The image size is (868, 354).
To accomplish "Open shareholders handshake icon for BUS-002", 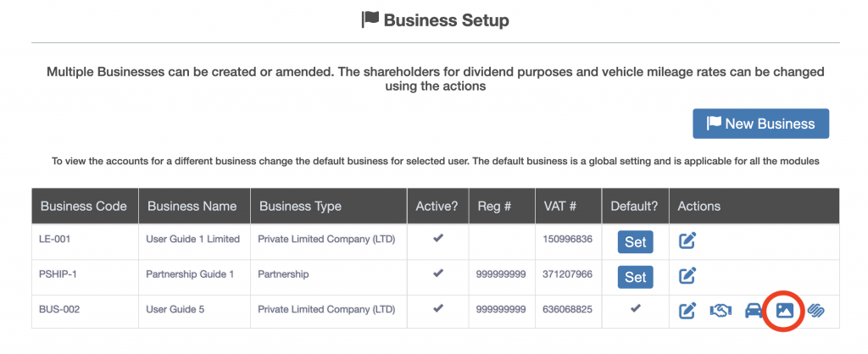I will pos(721,311).
